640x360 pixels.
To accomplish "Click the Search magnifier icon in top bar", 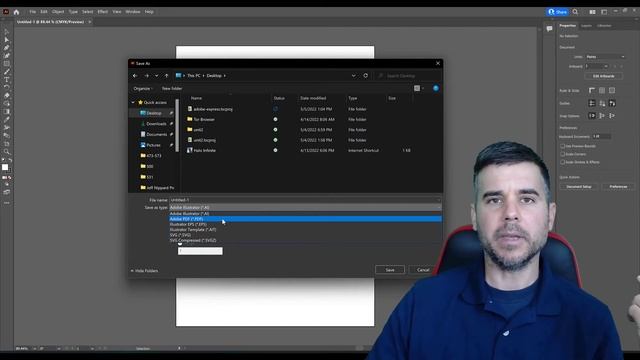I will (575, 12).
